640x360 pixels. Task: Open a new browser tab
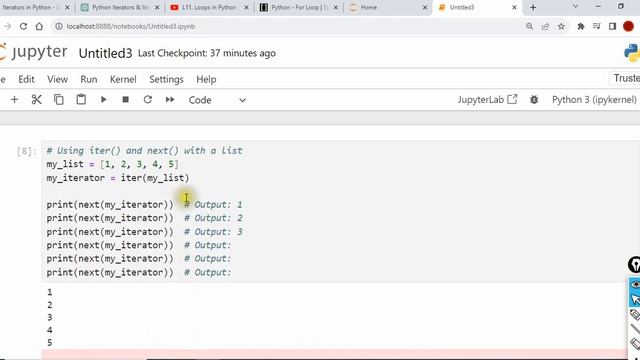pos(533,7)
